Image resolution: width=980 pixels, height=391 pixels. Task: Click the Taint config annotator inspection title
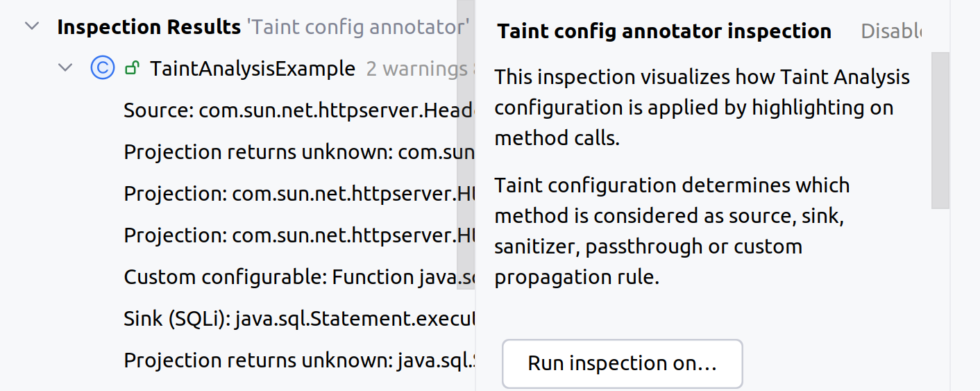(x=664, y=31)
